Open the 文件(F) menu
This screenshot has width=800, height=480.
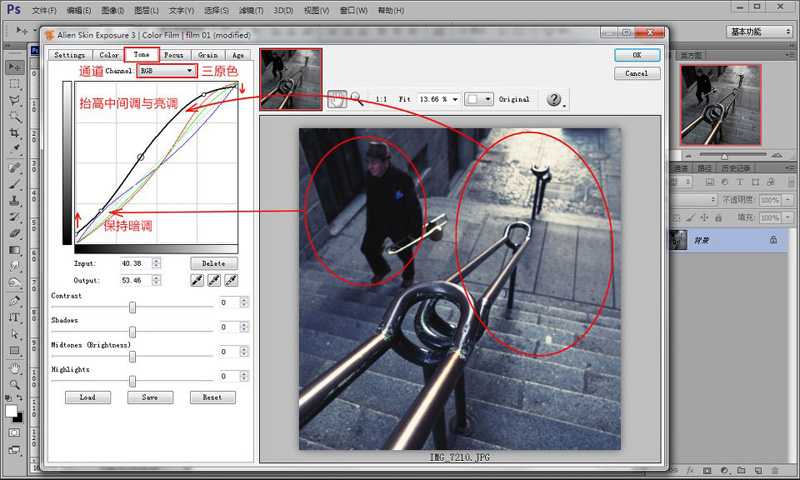[x=44, y=10]
